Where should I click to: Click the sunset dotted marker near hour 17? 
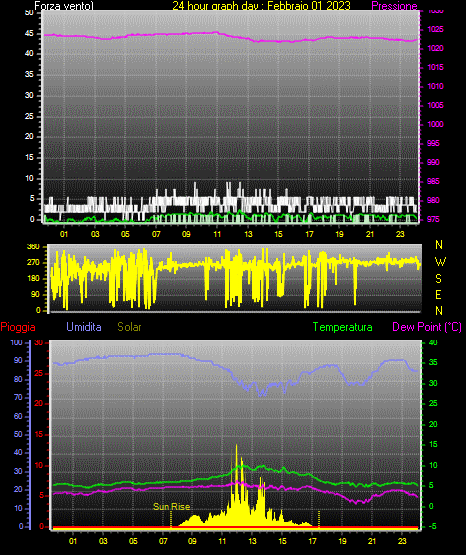click(319, 519)
